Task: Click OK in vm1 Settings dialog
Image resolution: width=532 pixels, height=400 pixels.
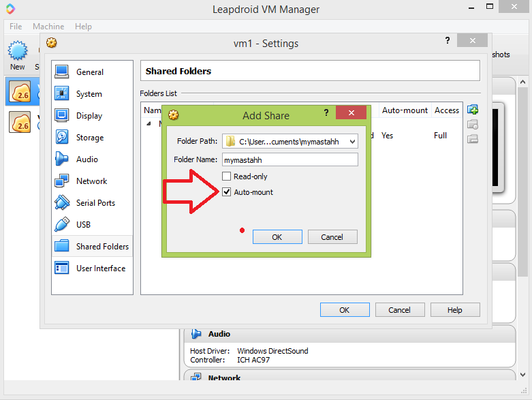Action: tap(345, 310)
